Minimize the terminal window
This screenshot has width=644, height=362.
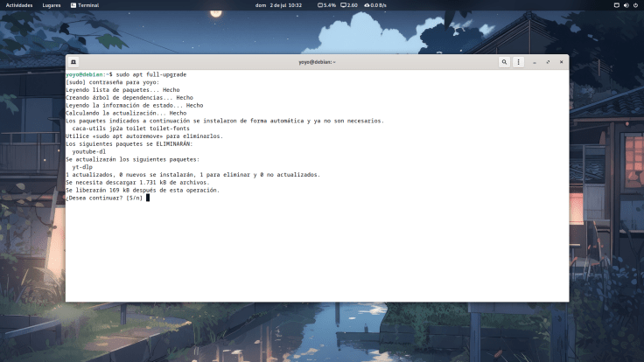(535, 62)
